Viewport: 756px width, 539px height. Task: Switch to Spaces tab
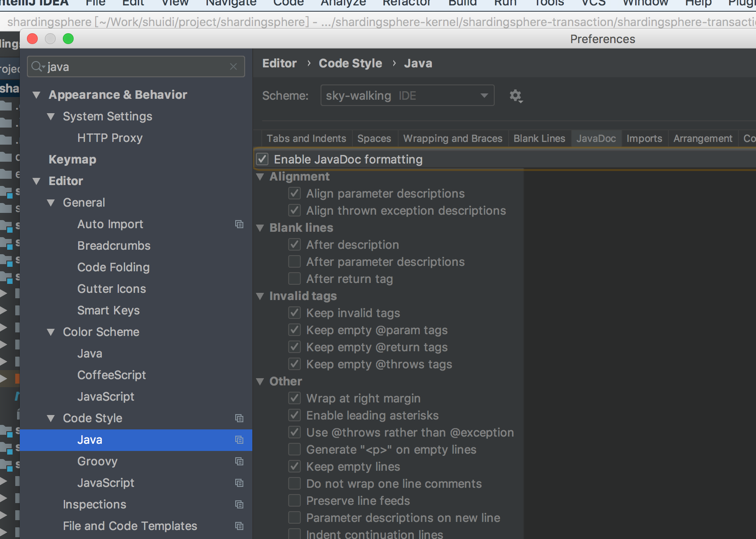pos(374,138)
